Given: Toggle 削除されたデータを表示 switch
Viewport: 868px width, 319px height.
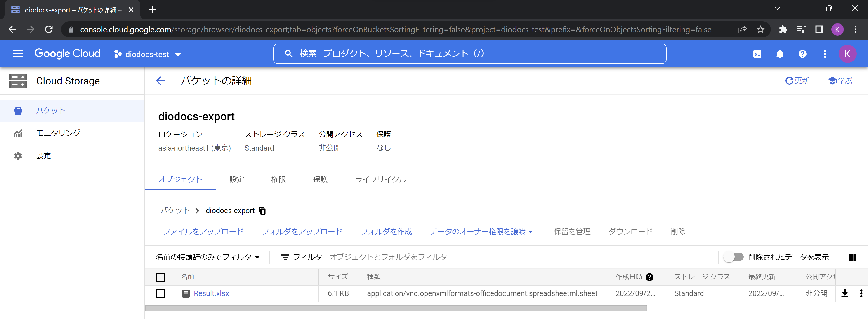Looking at the screenshot, I should 734,257.
